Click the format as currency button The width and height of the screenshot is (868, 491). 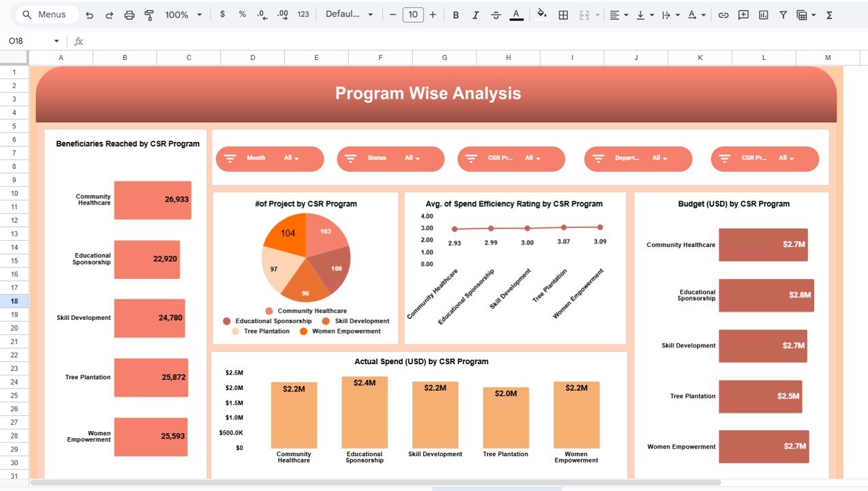(223, 14)
